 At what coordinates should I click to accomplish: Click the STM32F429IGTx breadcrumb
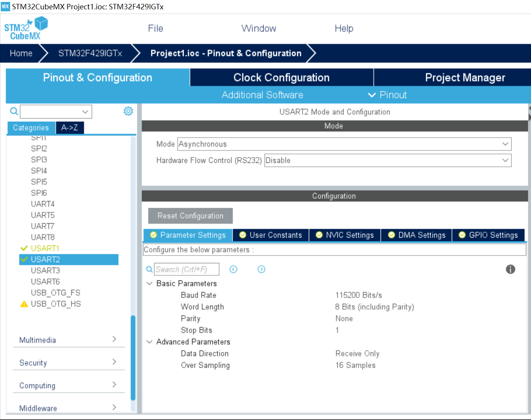tap(90, 53)
